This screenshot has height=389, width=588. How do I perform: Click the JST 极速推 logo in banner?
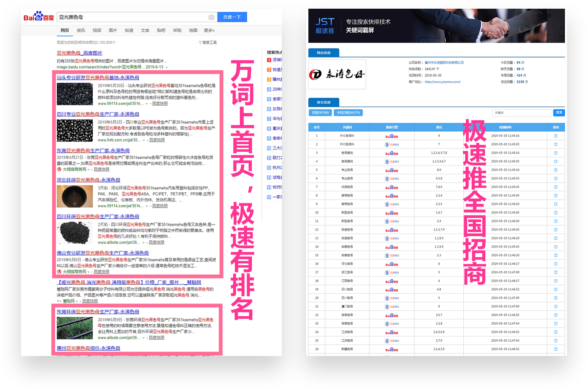[325, 26]
